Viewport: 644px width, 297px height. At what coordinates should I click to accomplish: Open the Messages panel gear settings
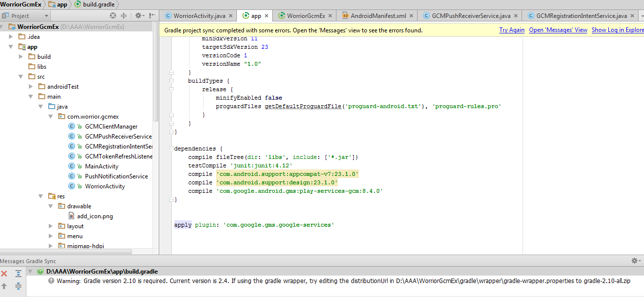click(635, 261)
